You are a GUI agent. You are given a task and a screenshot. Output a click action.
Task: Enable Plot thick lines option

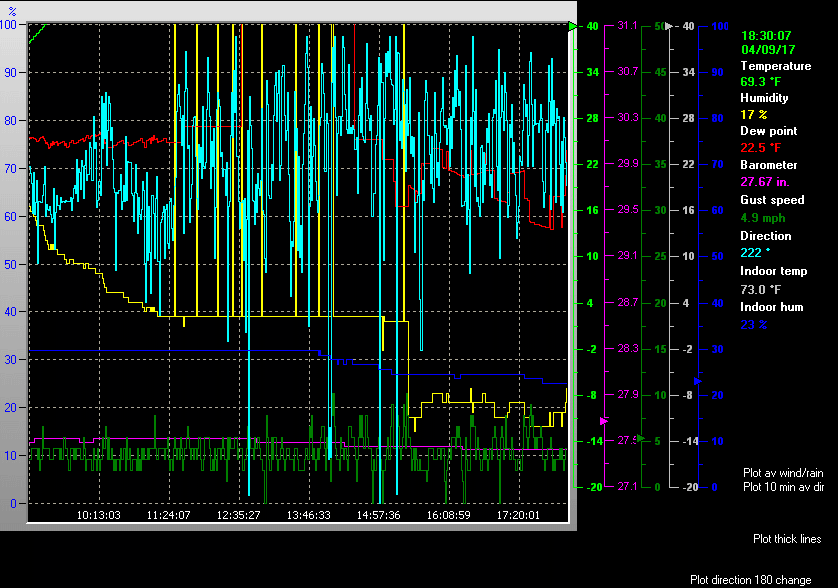[x=787, y=539]
